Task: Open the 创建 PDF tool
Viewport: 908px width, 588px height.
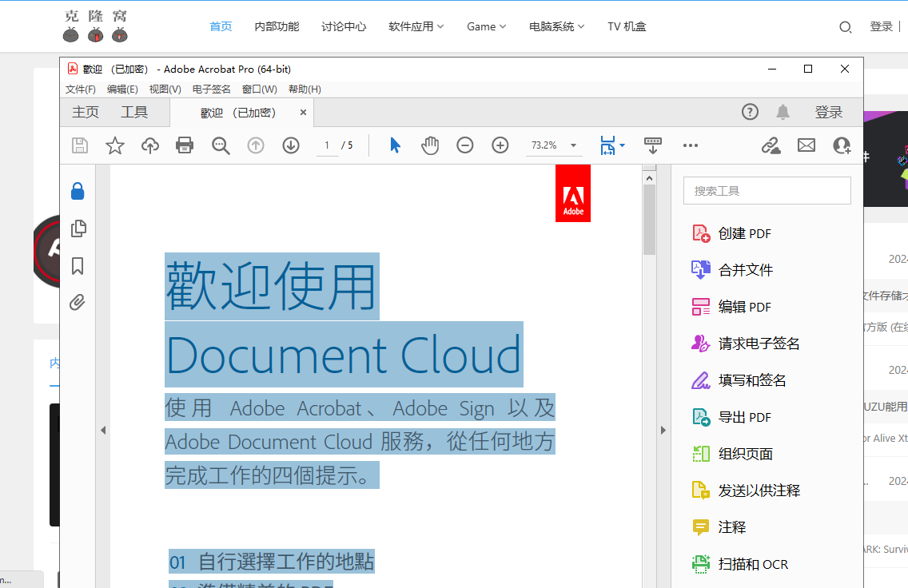Action: (732, 234)
